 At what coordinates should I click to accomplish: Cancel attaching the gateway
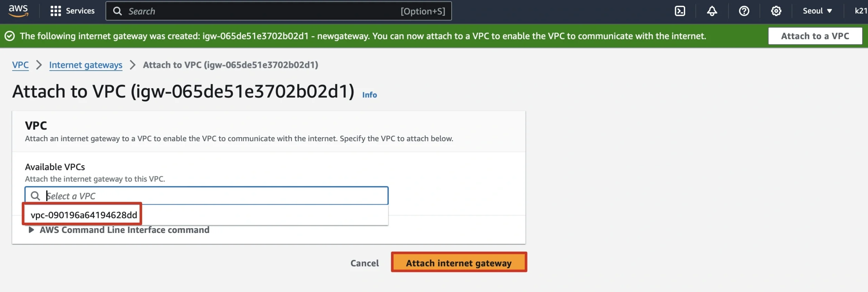(364, 263)
